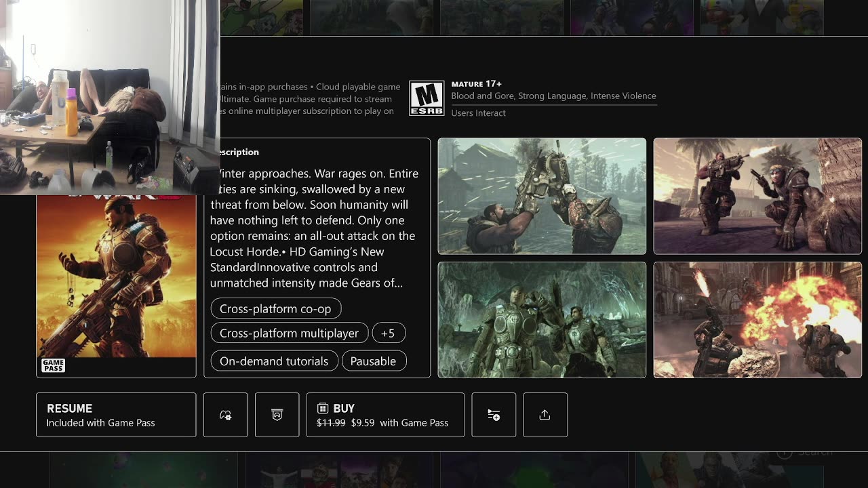Click the ESRB M rating icon
This screenshot has height=488, width=868.
pyautogui.click(x=427, y=98)
